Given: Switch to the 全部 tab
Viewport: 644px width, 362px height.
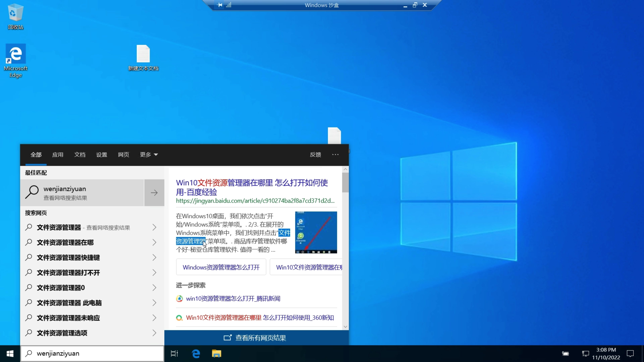Looking at the screenshot, I should pyautogui.click(x=36, y=155).
